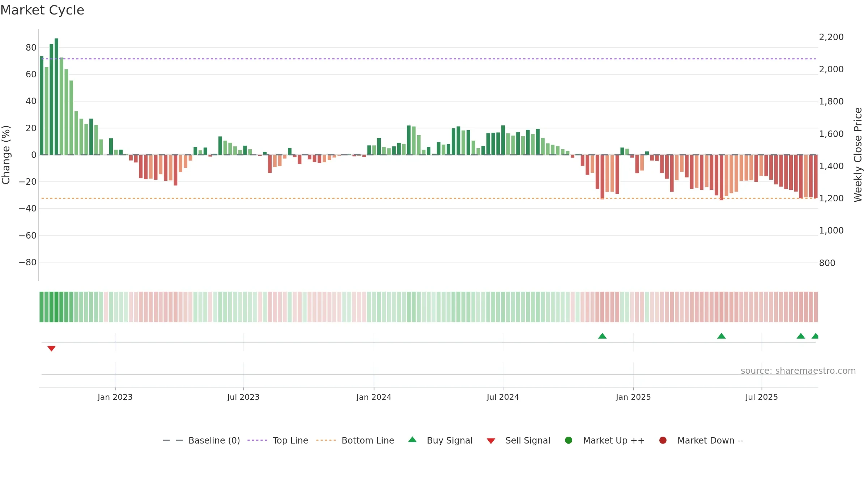Image resolution: width=868 pixels, height=488 pixels.
Task: Click the 800 right axis label
Action: click(827, 263)
